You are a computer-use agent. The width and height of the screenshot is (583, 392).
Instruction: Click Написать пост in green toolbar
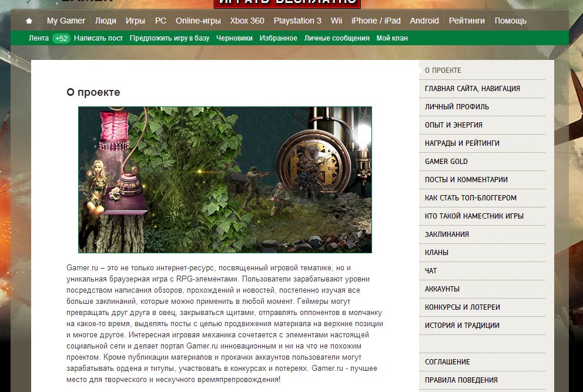point(98,38)
